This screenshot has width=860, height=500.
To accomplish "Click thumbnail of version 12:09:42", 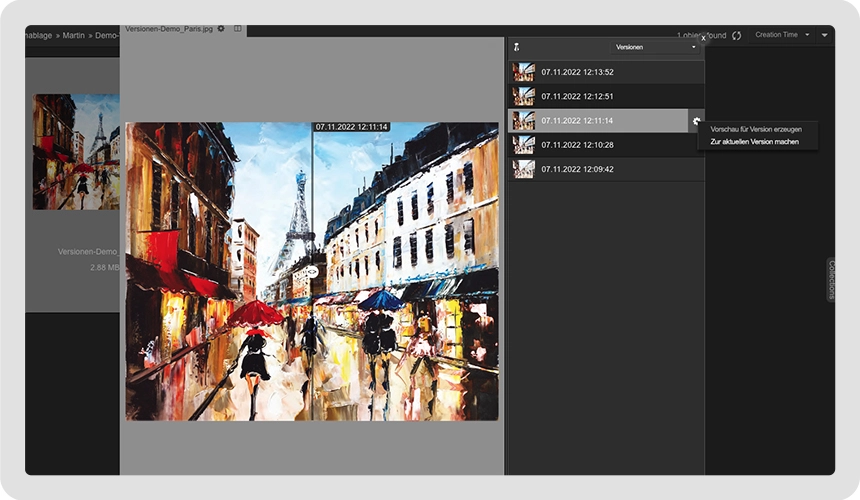I will tap(523, 169).
